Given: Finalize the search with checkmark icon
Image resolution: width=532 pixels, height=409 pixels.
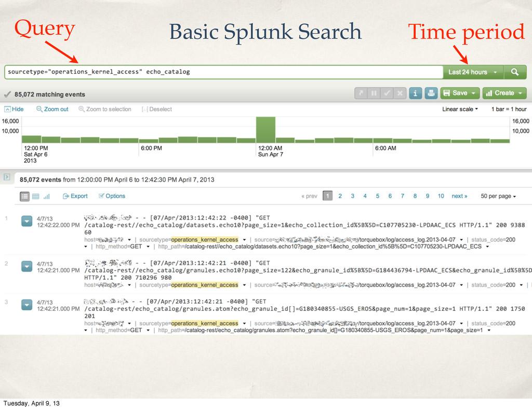Looking at the screenshot, I should pos(387,93).
